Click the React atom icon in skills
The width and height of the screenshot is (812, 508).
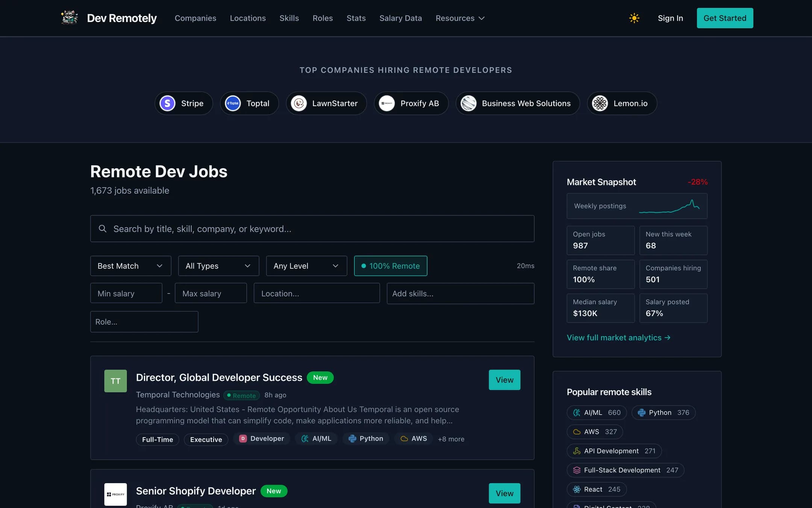point(576,489)
